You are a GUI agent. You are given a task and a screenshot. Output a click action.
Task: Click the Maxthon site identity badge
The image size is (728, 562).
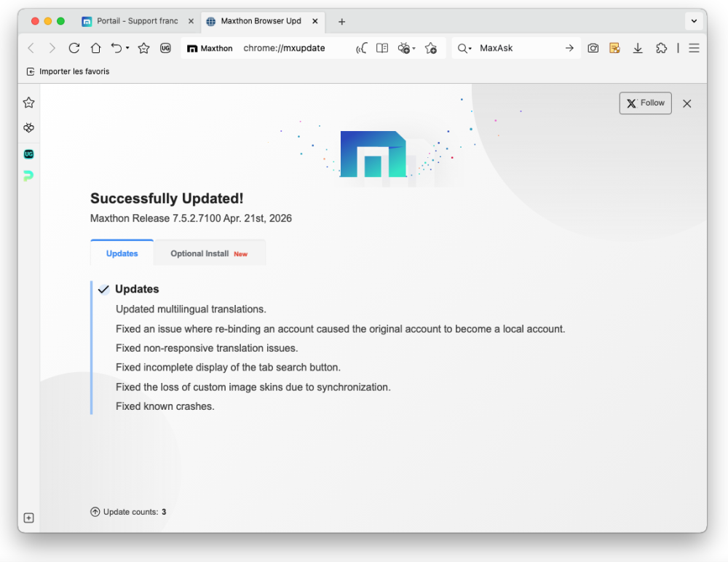tap(210, 48)
